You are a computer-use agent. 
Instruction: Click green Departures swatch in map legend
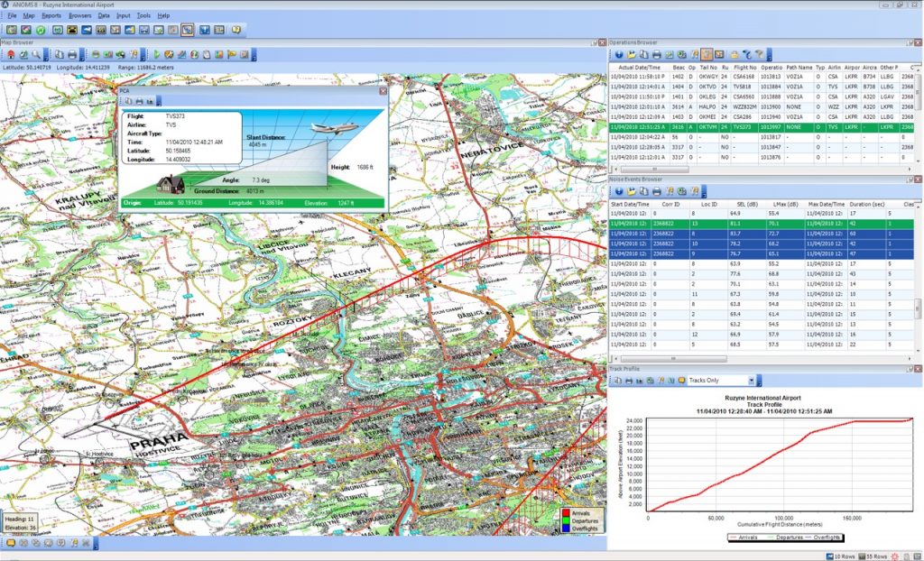click(x=566, y=521)
